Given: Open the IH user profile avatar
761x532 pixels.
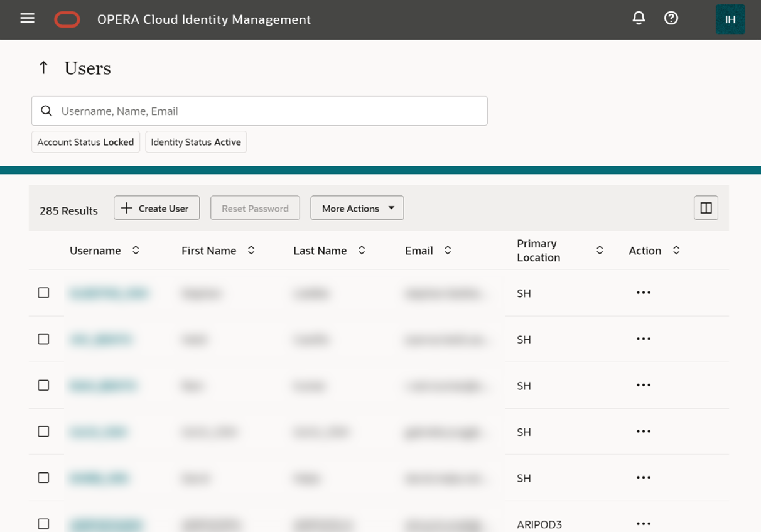Looking at the screenshot, I should [x=730, y=19].
